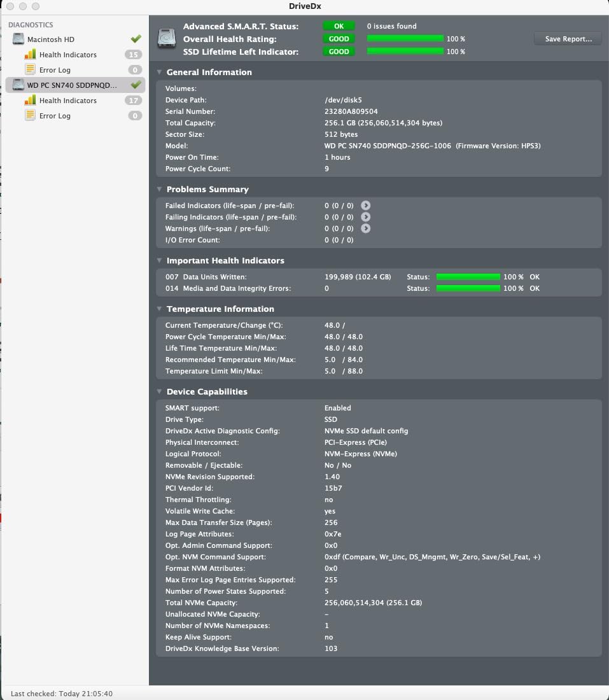The width and height of the screenshot is (609, 700).
Task: Click the bar chart icon under WD PC SN740
Action: click(x=30, y=101)
